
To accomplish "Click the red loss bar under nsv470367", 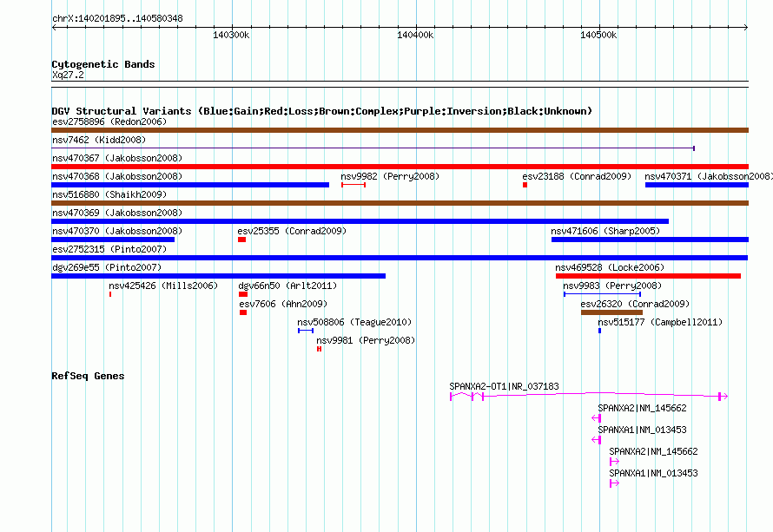I will pyautogui.click(x=400, y=167).
